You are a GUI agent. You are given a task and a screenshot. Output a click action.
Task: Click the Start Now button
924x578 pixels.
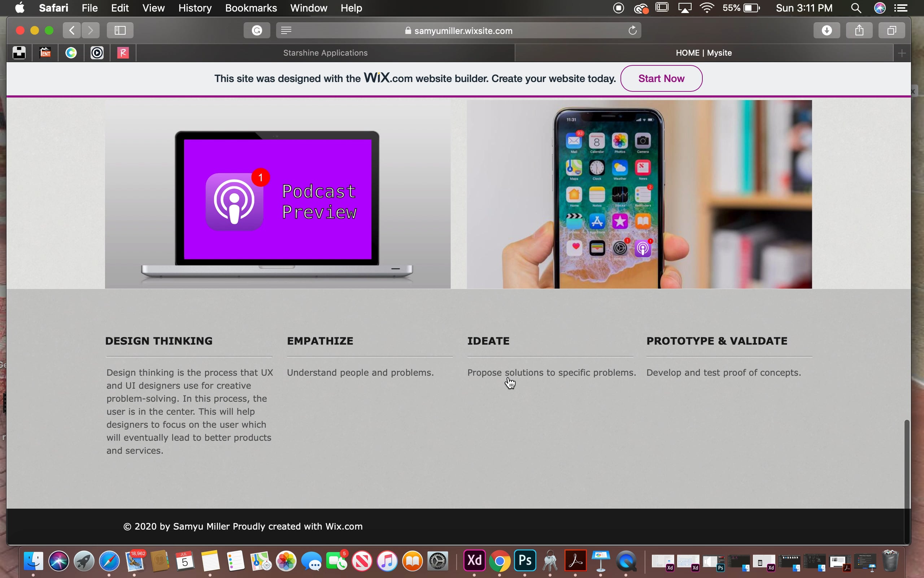(661, 78)
